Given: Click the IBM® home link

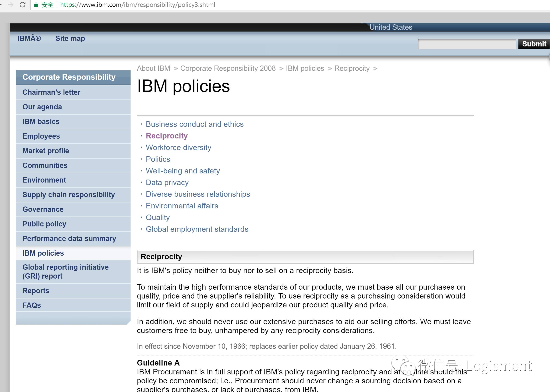Looking at the screenshot, I should 29,38.
